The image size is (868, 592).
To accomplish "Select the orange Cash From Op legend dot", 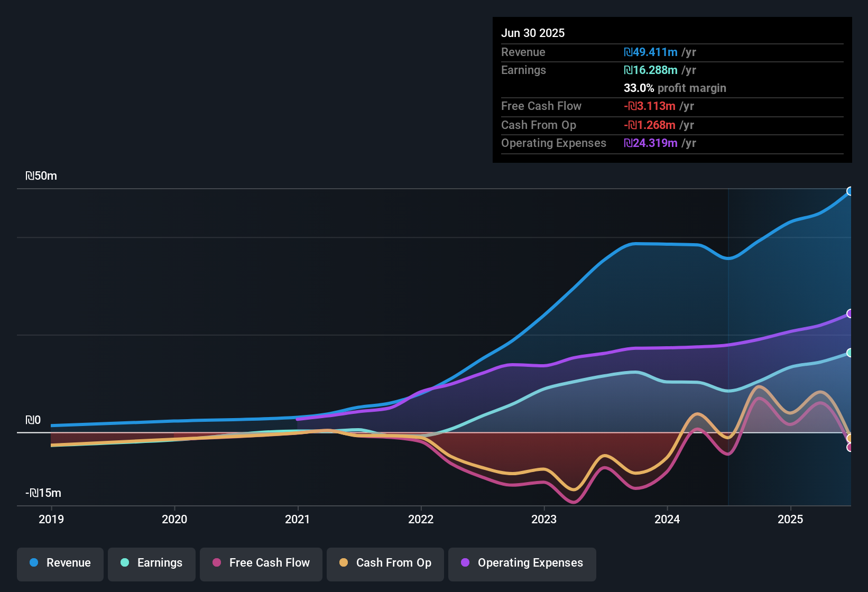I will point(344,563).
